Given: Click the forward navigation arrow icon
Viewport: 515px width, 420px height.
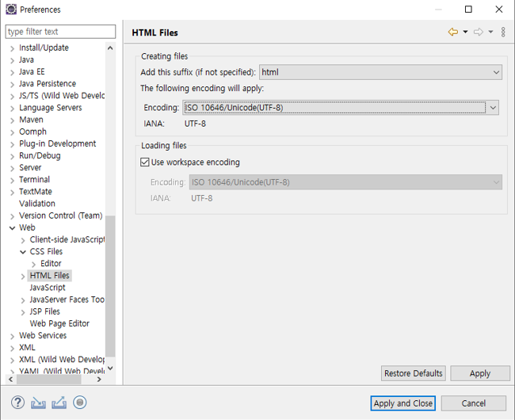Looking at the screenshot, I should [479, 32].
